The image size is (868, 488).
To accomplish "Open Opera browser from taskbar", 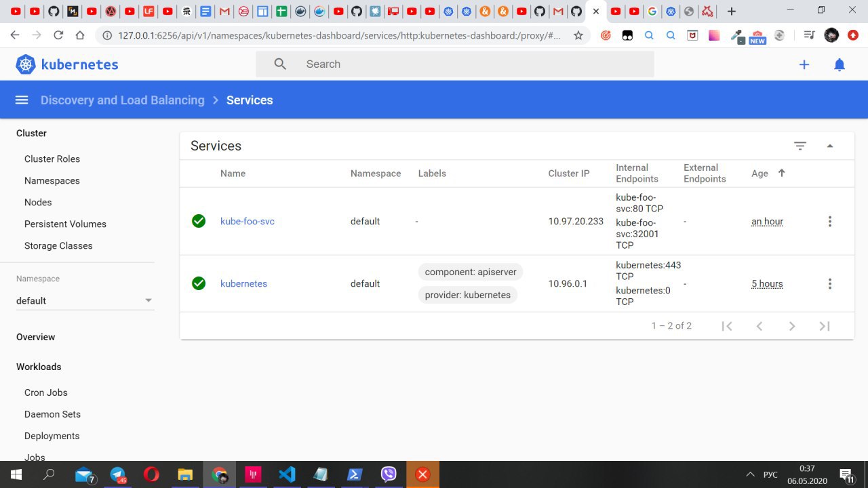I will [x=151, y=474].
